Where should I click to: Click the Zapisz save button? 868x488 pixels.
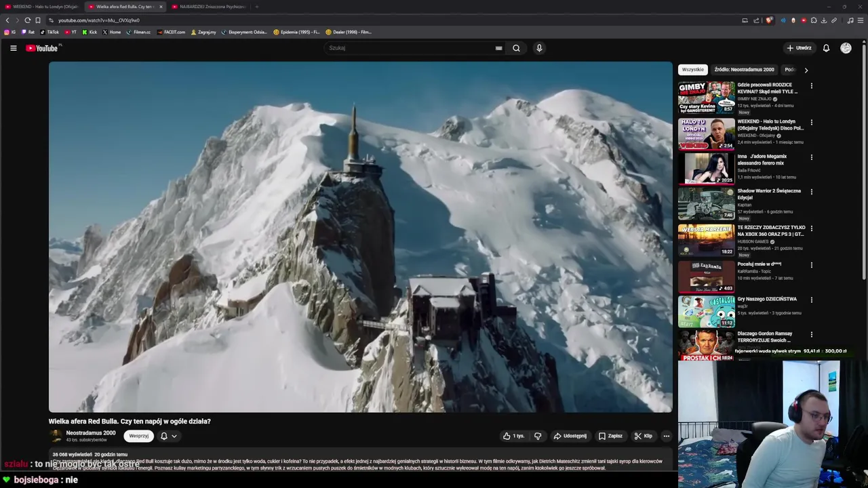point(610,436)
